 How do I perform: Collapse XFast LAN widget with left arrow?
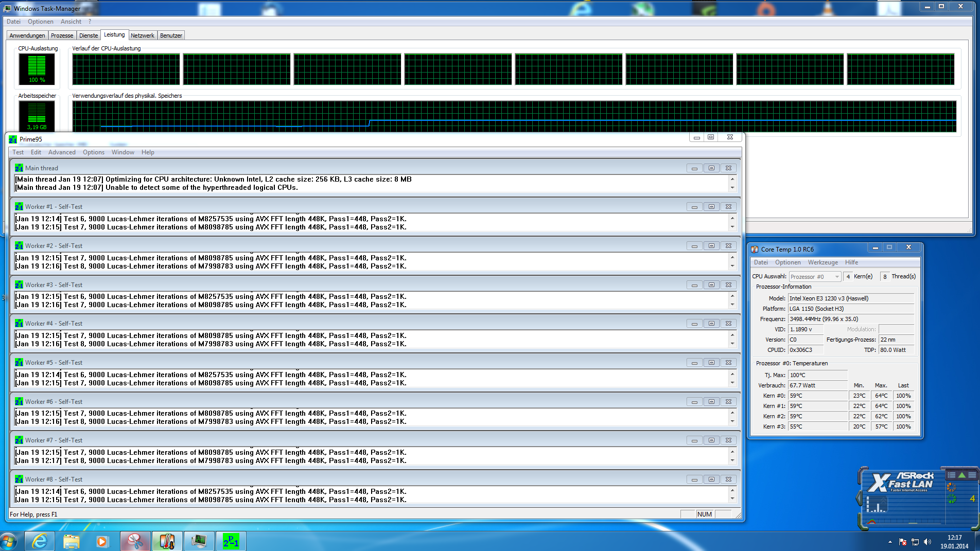click(x=859, y=498)
